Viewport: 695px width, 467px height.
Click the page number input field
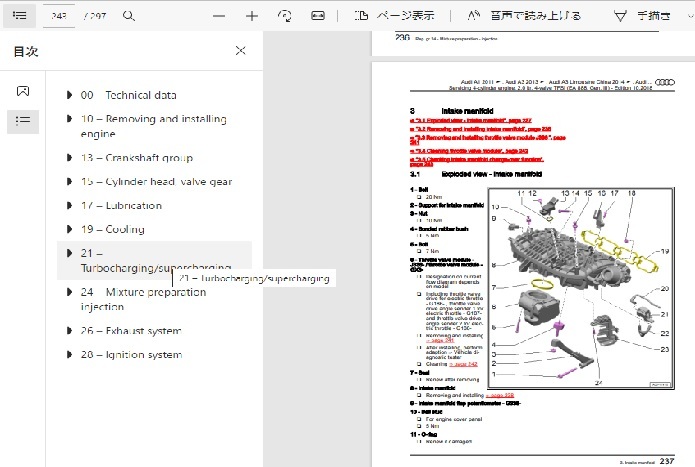point(58,16)
